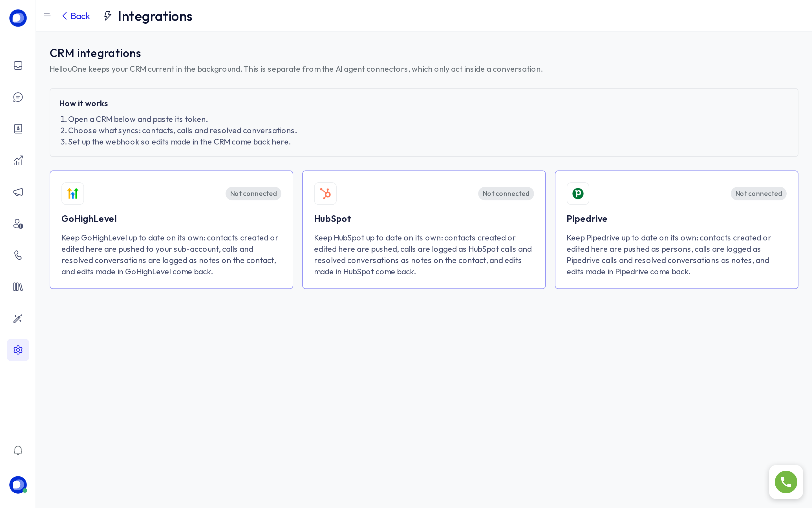
Task: Open the add-user team icon in sidebar
Action: pyautogui.click(x=18, y=224)
